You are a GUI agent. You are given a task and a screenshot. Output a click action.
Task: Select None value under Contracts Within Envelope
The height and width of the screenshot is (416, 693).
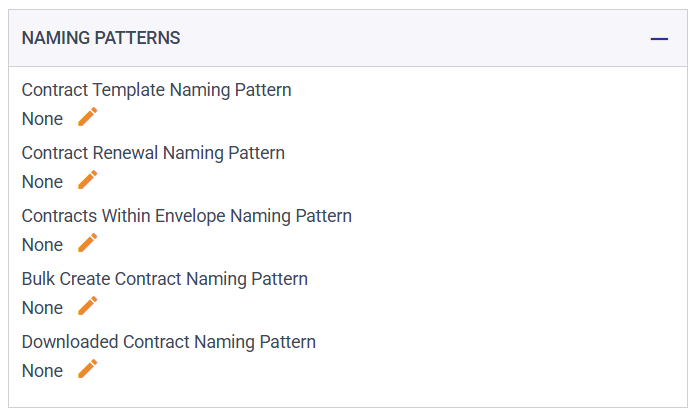pos(42,245)
